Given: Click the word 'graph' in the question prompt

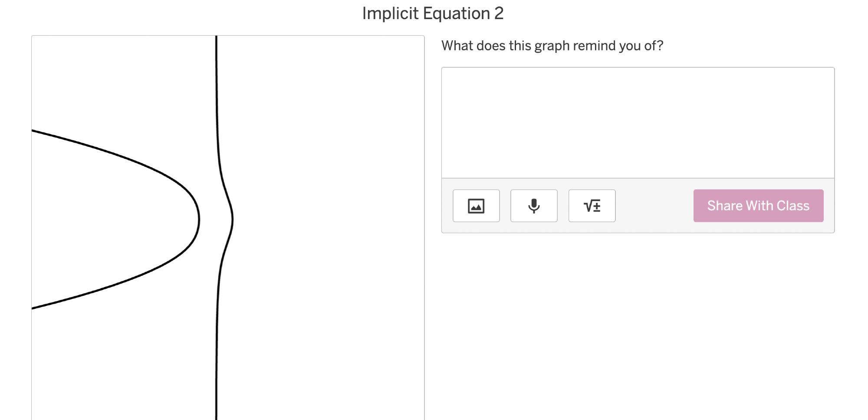Looking at the screenshot, I should click(552, 46).
